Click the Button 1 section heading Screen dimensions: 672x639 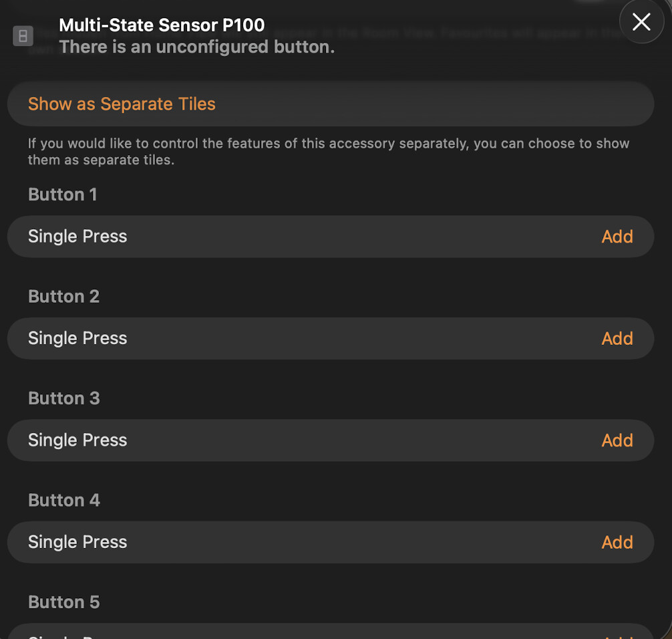tap(63, 195)
